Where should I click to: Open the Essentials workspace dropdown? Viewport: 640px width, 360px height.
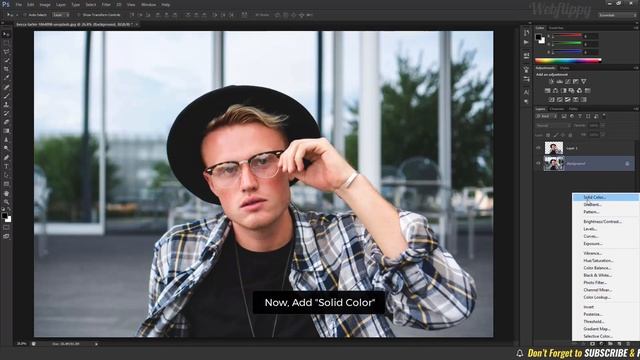(x=617, y=15)
